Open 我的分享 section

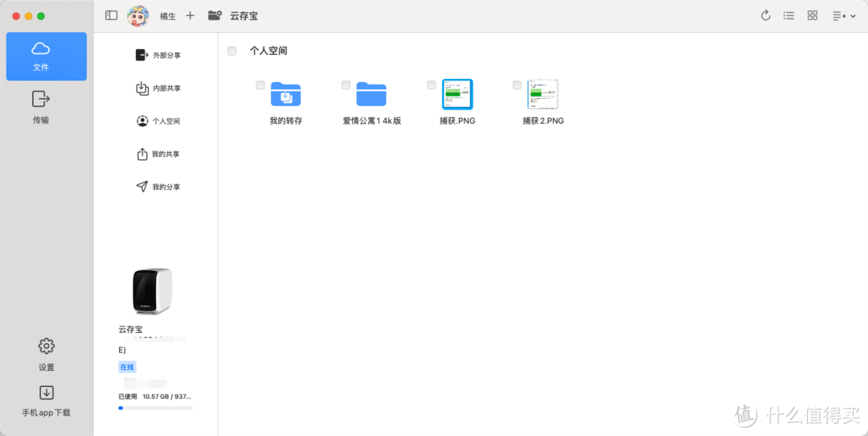[x=158, y=187]
